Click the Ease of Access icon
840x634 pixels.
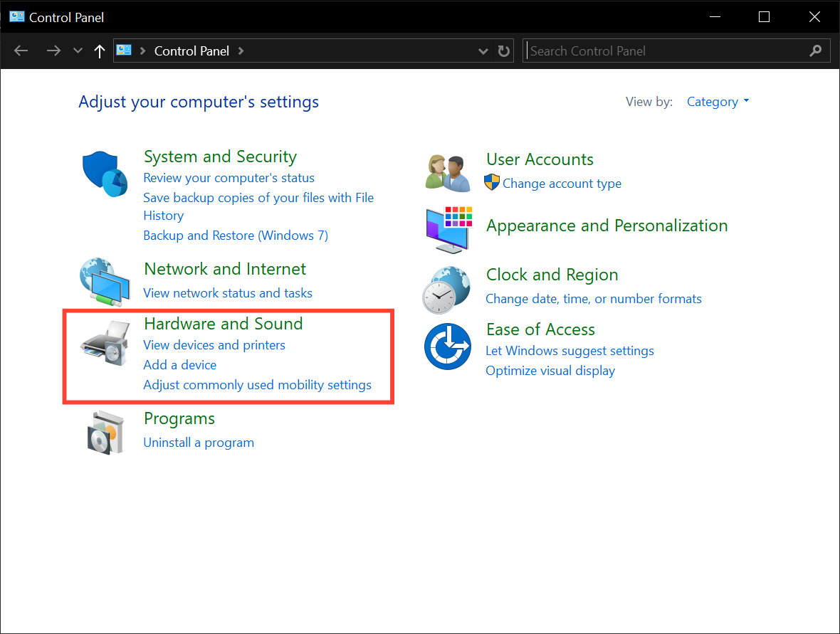coord(447,347)
